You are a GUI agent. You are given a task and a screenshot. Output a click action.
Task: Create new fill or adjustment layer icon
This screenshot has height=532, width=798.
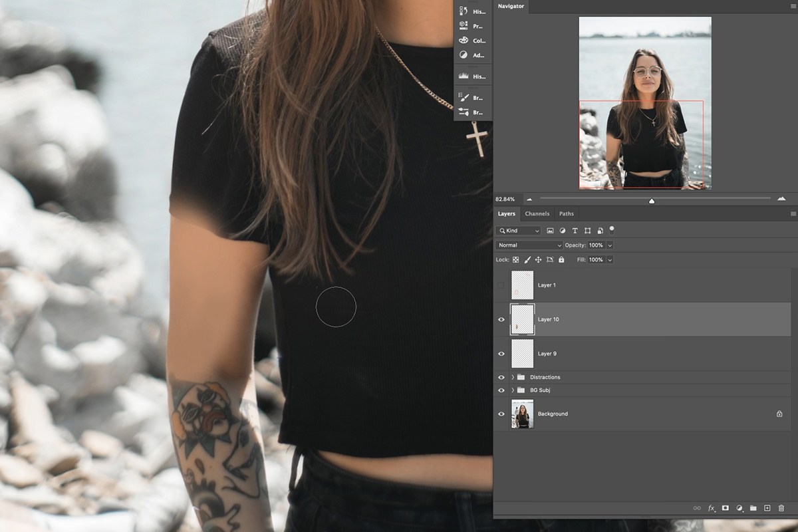coord(739,508)
